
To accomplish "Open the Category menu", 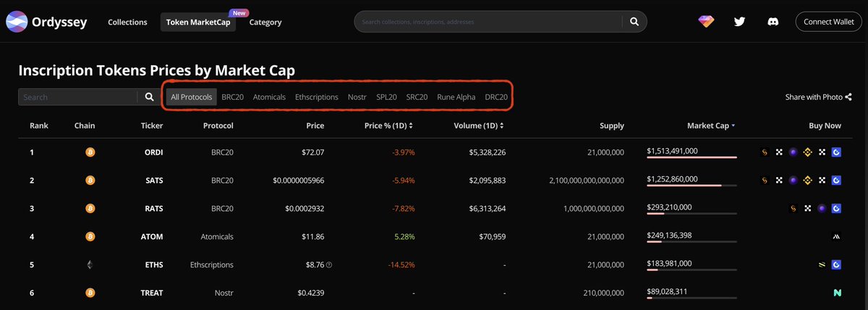I will [265, 22].
